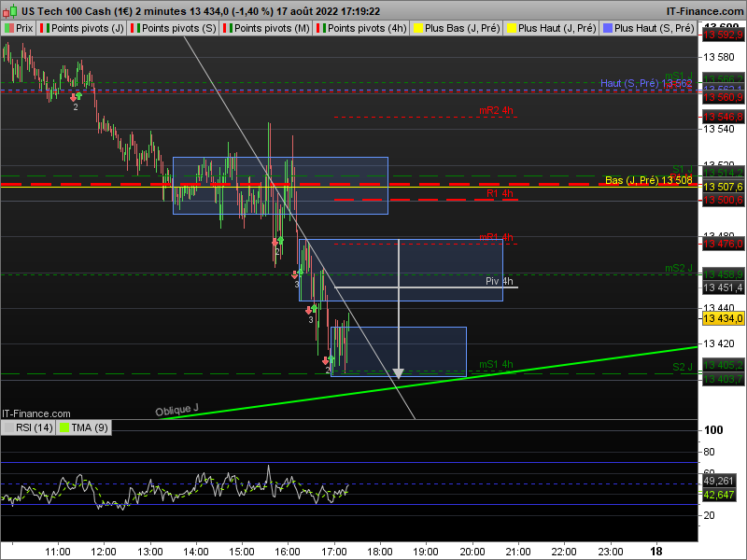
Task: Click the Piv 4h pivot label
Action: (500, 281)
